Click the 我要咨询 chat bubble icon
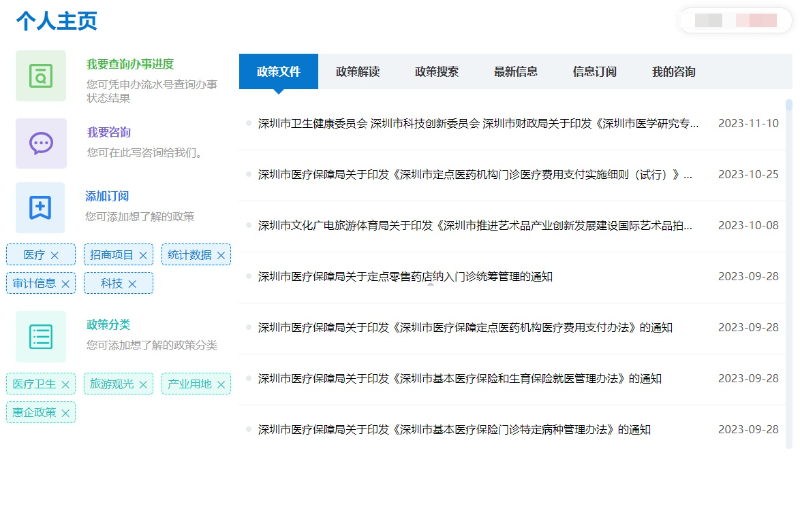Screen dimensions: 800x521 pyautogui.click(x=41, y=143)
